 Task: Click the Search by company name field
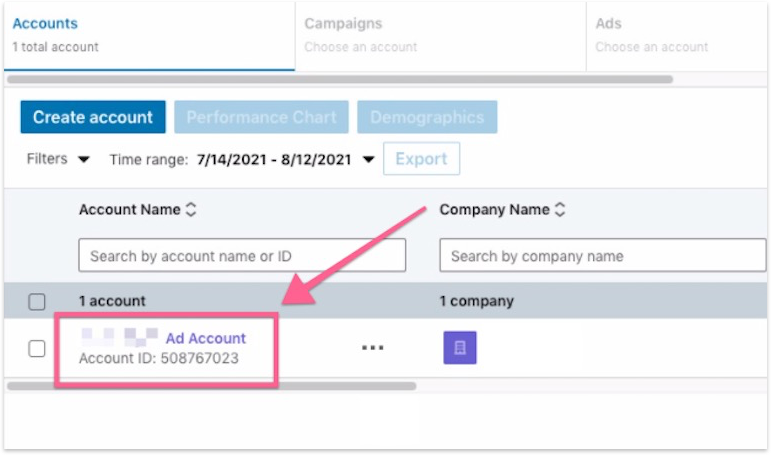click(x=600, y=256)
